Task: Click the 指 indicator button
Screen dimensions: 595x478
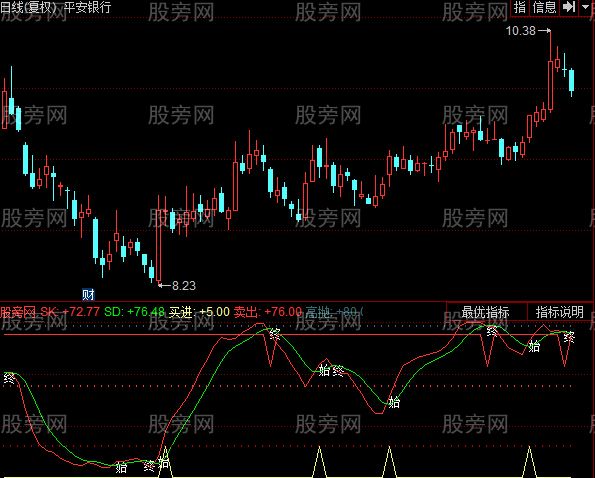Action: tap(520, 8)
